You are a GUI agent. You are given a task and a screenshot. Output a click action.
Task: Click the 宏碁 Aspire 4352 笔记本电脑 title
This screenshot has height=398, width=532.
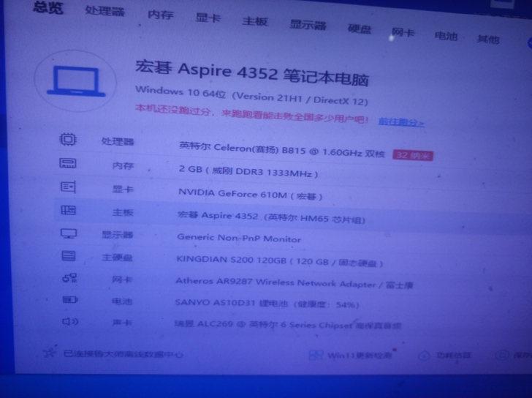tap(252, 72)
